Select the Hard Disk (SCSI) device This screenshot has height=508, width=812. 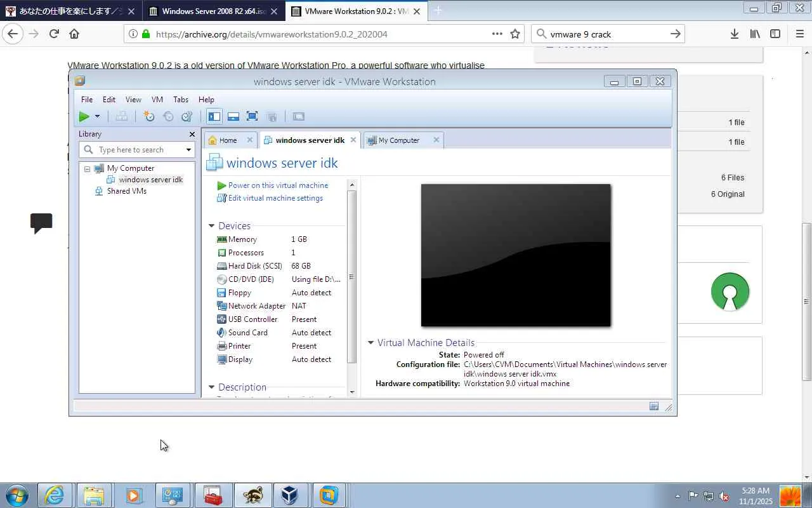click(x=279, y=266)
